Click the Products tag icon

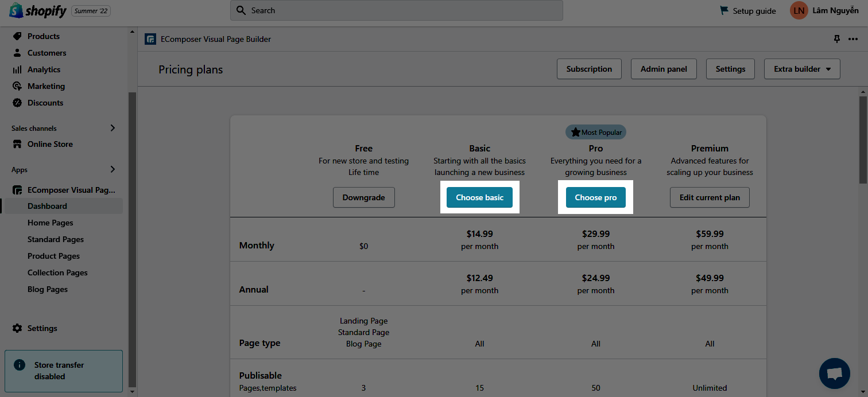pos(17,36)
